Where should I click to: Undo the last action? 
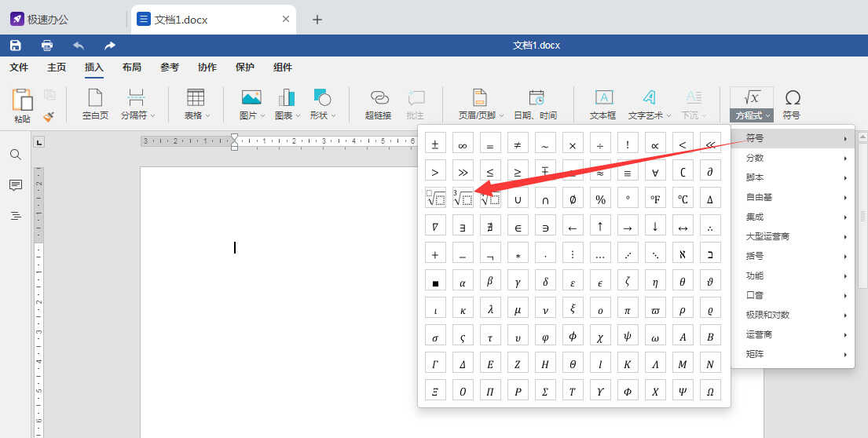pyautogui.click(x=79, y=46)
